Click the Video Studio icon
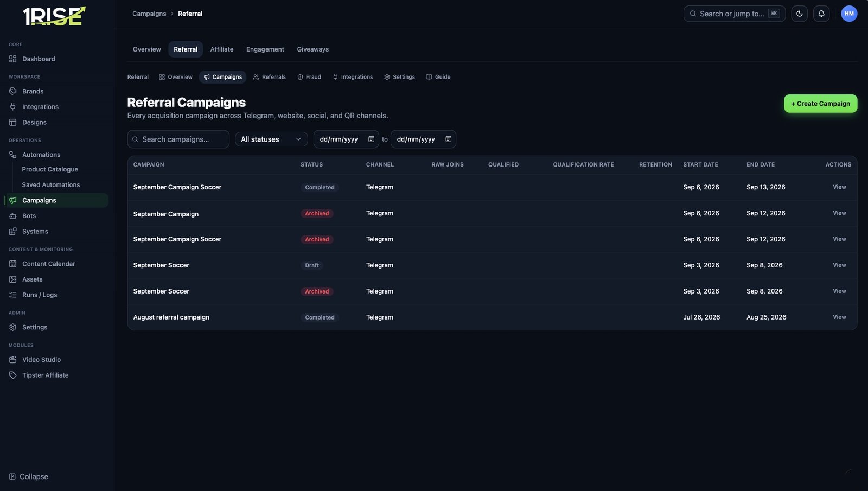The width and height of the screenshot is (868, 491). tap(13, 360)
